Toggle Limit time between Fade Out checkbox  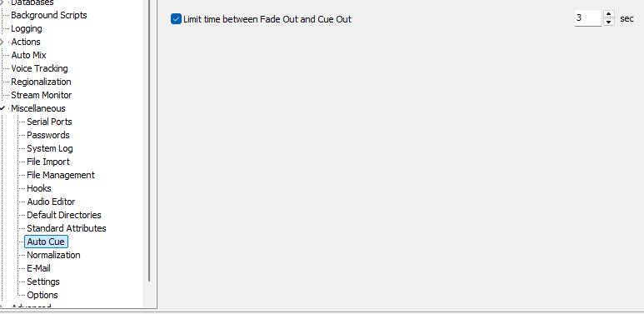[x=176, y=19]
